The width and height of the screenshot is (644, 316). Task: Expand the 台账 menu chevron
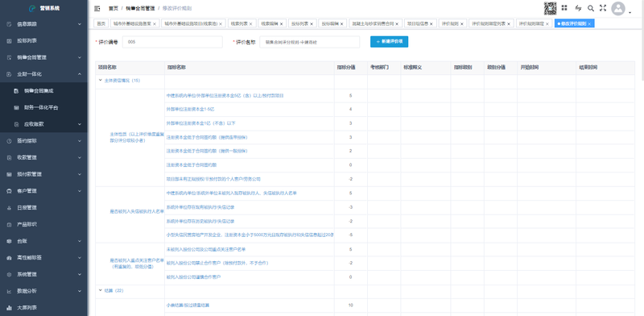pyautogui.click(x=79, y=241)
